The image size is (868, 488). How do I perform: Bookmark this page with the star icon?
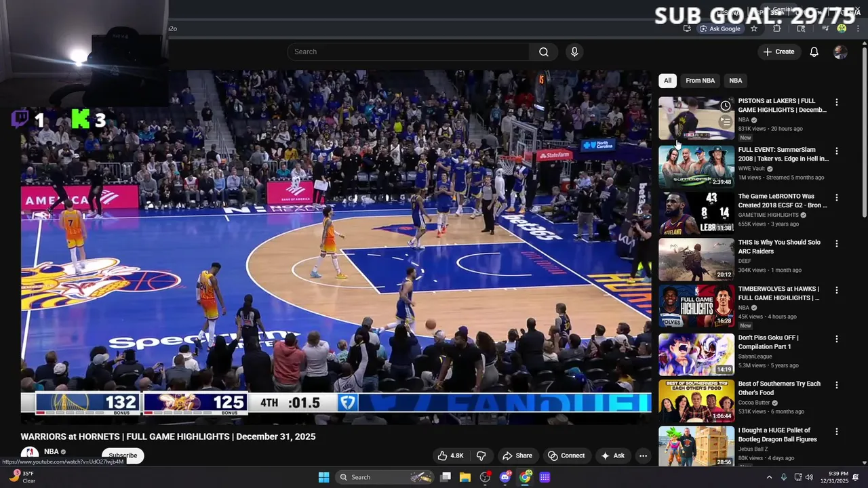[x=753, y=28]
